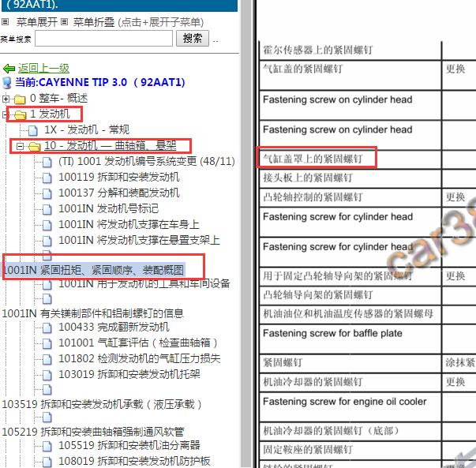Viewport: 476px width, 468px height.
Task: Open 103019 拆卸和安装发动机托架
Action: 129,375
